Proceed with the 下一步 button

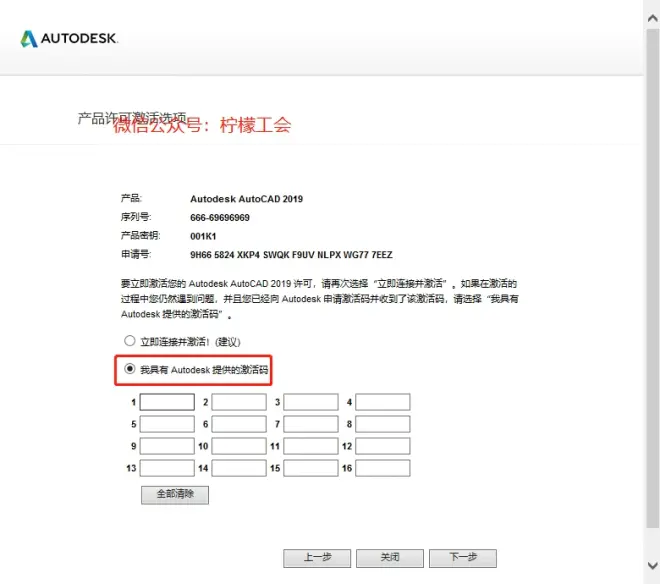[463, 558]
